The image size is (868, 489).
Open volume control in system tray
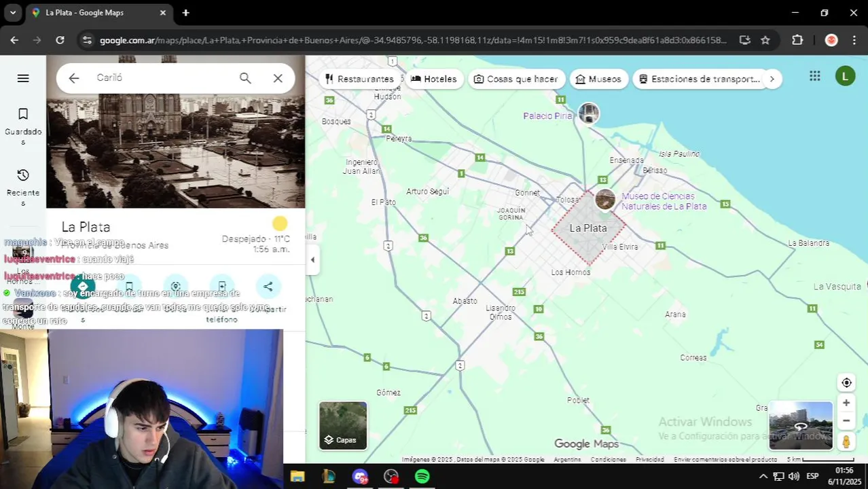click(794, 476)
